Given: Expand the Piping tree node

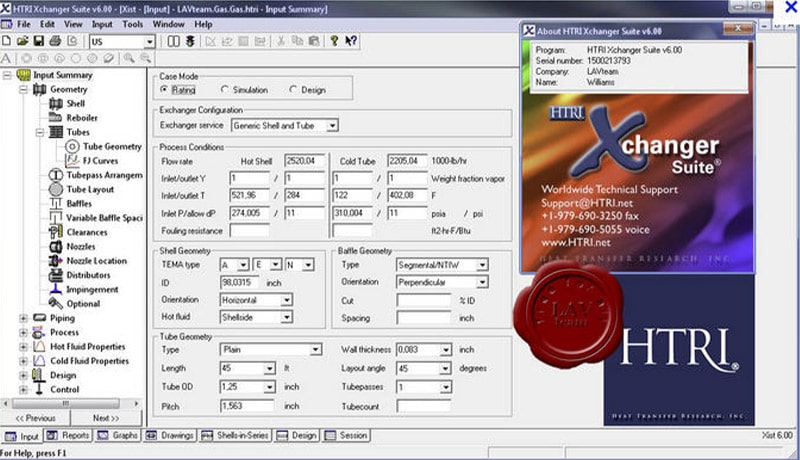Looking at the screenshot, I should coord(24,318).
